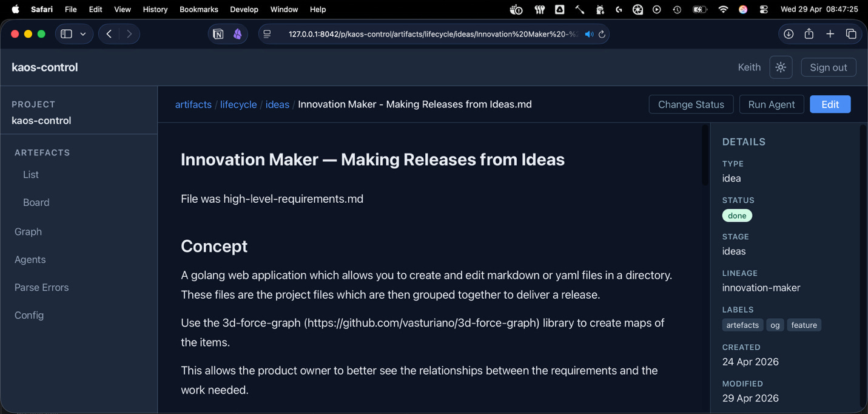Open the artifacts breadcrumb link

tap(193, 104)
